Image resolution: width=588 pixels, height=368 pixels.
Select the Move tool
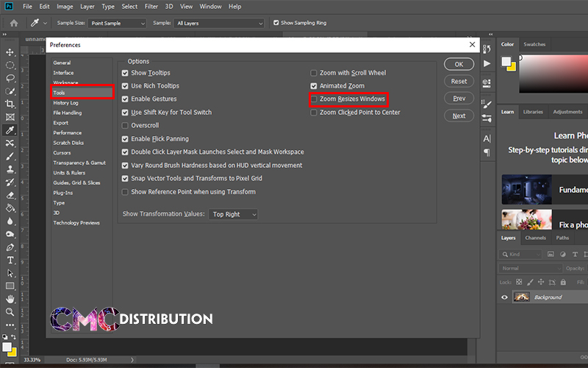point(10,52)
